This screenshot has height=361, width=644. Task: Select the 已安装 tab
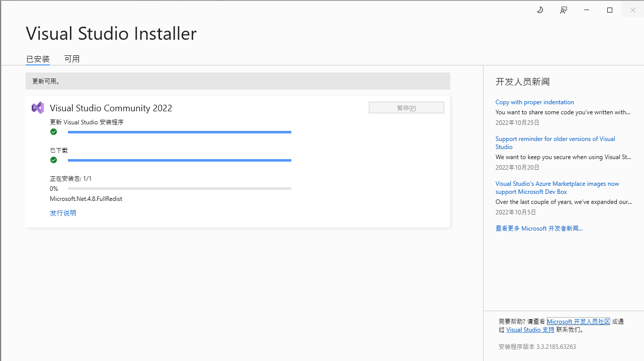pyautogui.click(x=37, y=59)
